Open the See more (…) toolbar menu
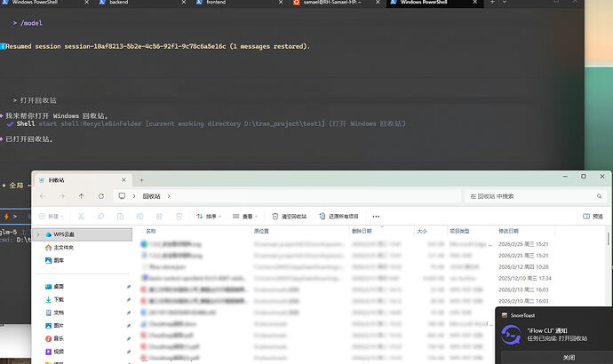The height and width of the screenshot is (364, 613). coord(376,216)
